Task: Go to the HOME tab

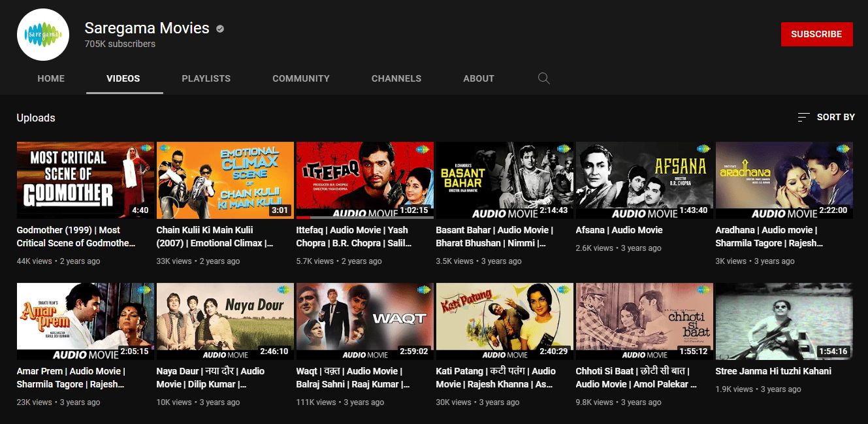Action: (51, 78)
